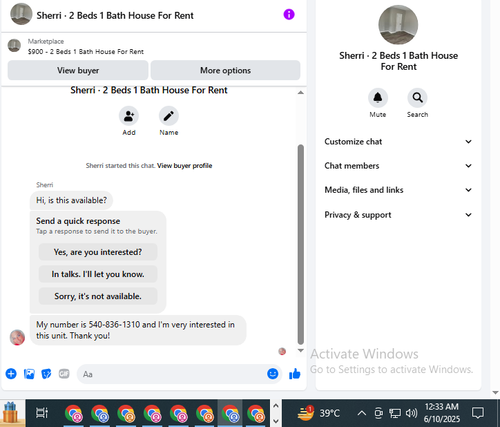Open emoji picker in message field

(273, 374)
